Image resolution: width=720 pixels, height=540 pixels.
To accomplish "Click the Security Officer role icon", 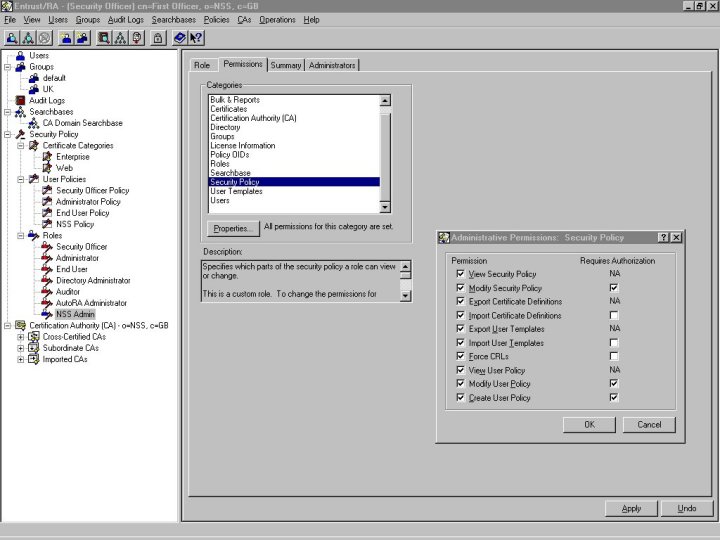I will pos(47,247).
